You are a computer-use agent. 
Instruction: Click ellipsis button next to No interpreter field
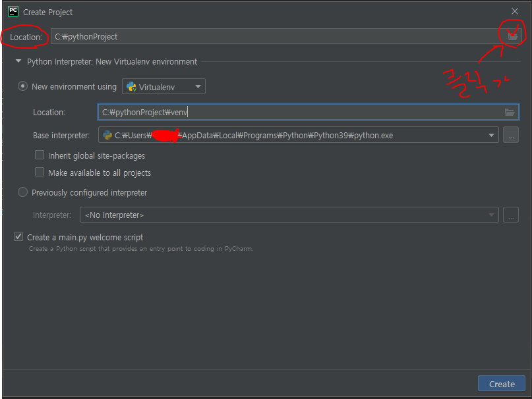[x=511, y=215]
